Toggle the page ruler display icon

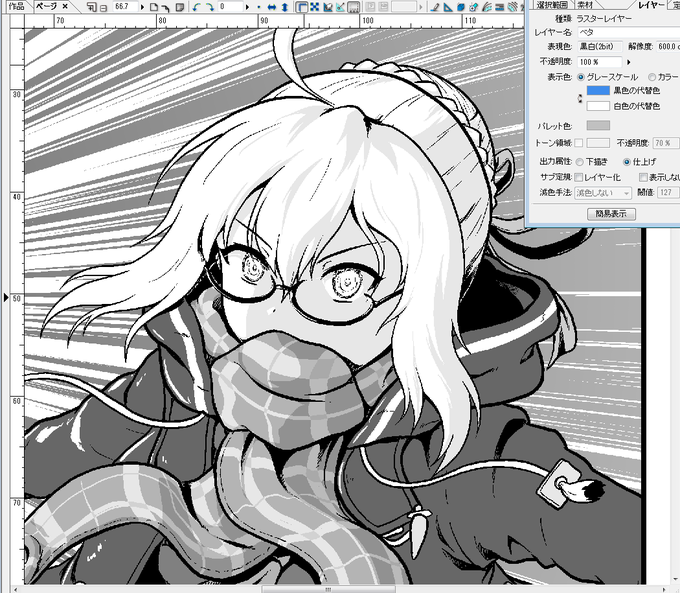pos(302,7)
